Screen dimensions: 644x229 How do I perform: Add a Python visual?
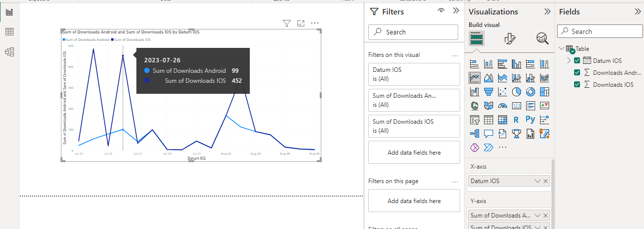[531, 120]
